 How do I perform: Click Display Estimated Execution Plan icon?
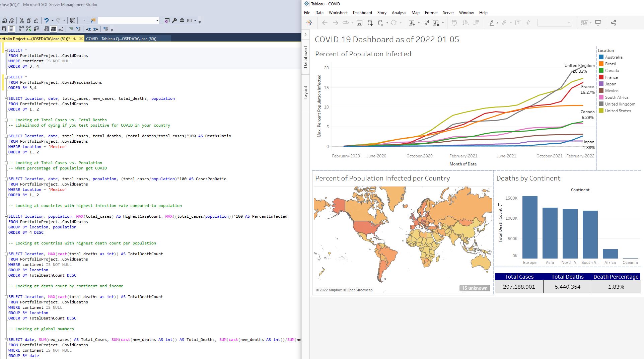click(21, 29)
